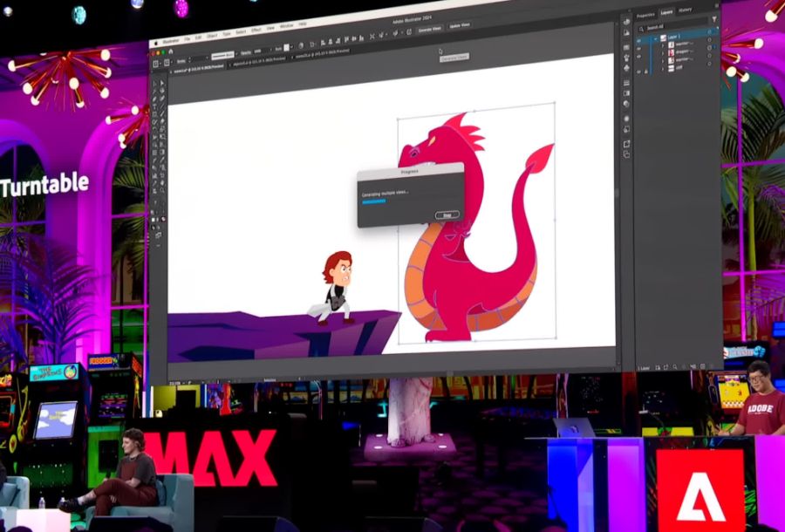Expand the warrior sublayer above dragon

pos(662,45)
